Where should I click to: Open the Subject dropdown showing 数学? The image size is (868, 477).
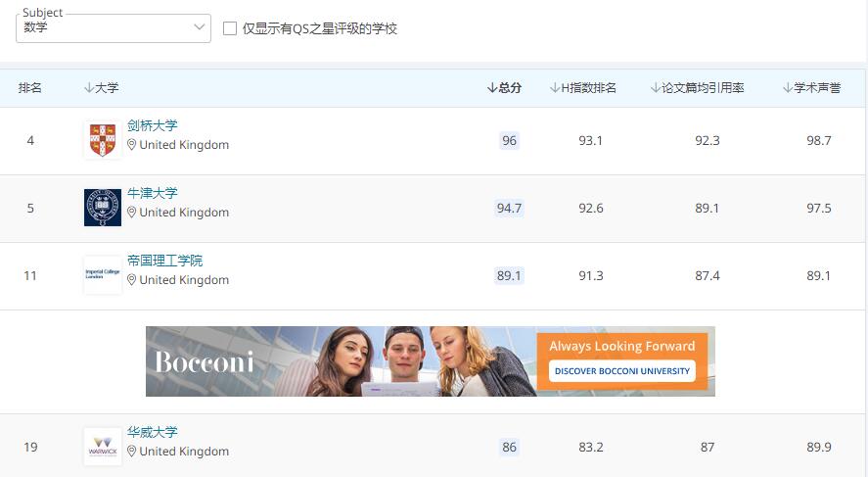[114, 27]
